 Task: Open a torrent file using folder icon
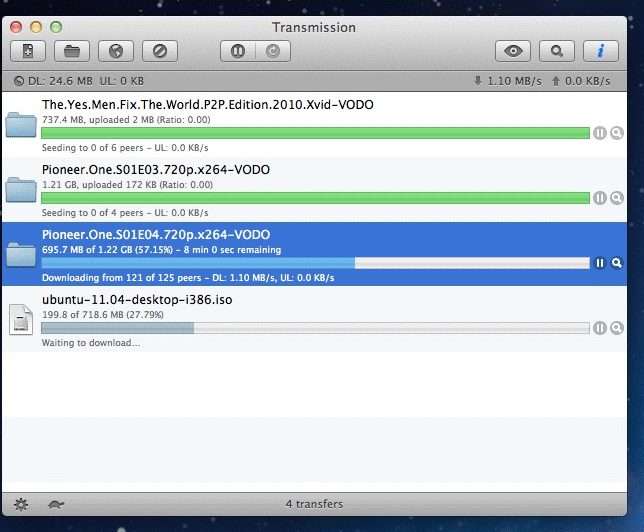tap(74, 51)
